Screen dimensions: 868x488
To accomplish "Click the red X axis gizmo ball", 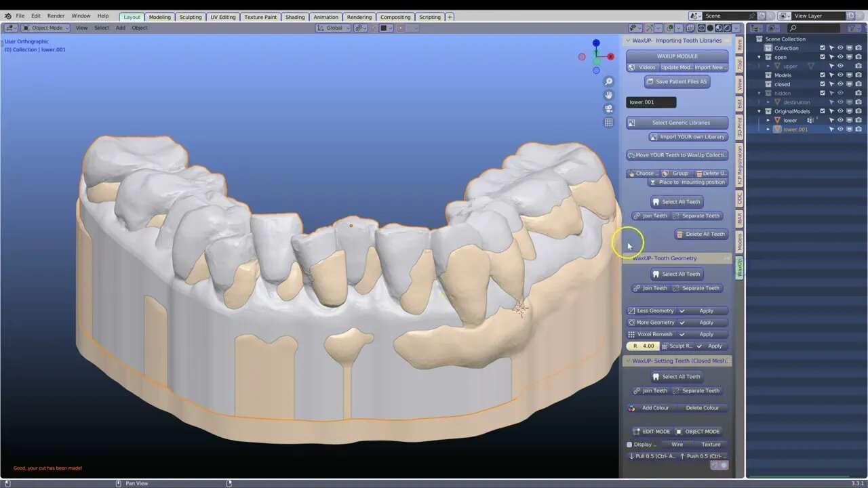I will [x=610, y=57].
